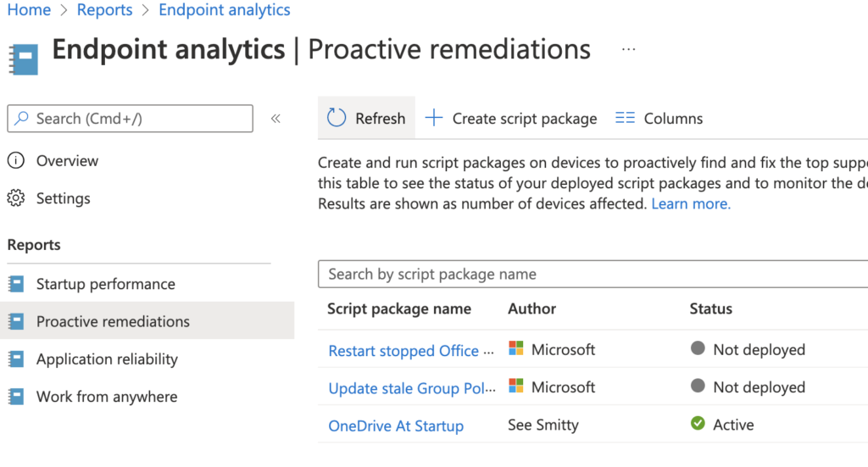Viewport: 868px width, 467px height.
Task: Click Microsoft logo in Update stale Group row
Action: pyautogui.click(x=516, y=386)
